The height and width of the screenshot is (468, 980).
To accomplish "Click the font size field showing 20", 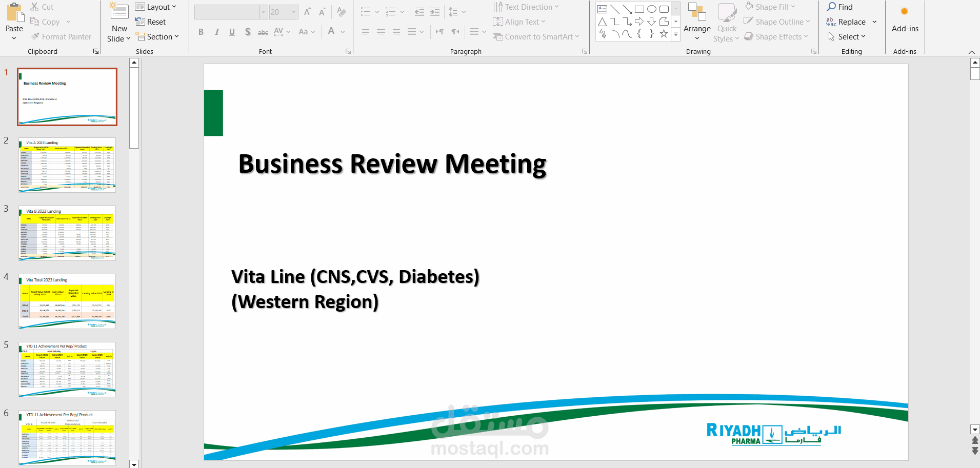I will click(x=279, y=12).
